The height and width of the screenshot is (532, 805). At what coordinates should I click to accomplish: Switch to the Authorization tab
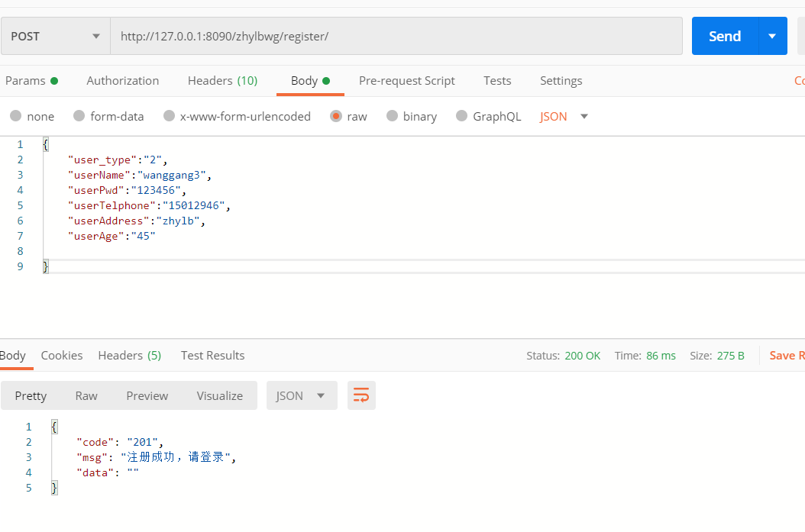click(x=123, y=80)
